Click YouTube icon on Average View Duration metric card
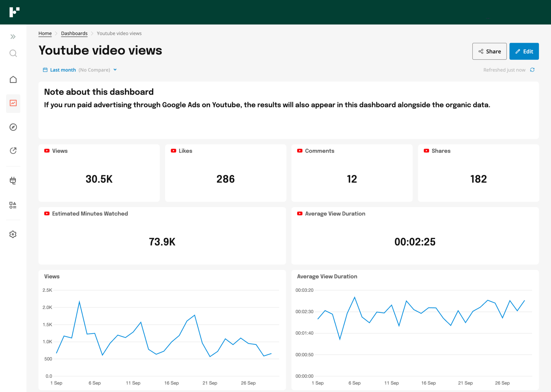The image size is (551, 392). pyautogui.click(x=300, y=213)
